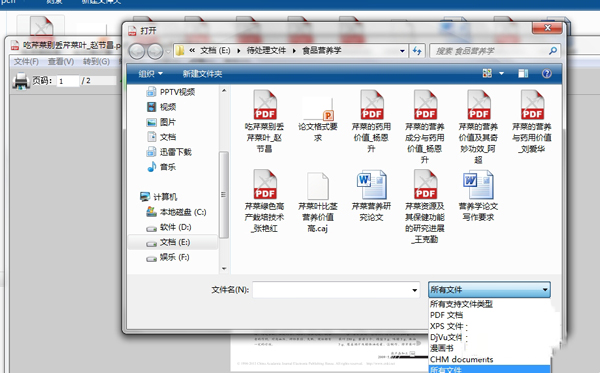Click the search magnifier icon

pos(553,50)
